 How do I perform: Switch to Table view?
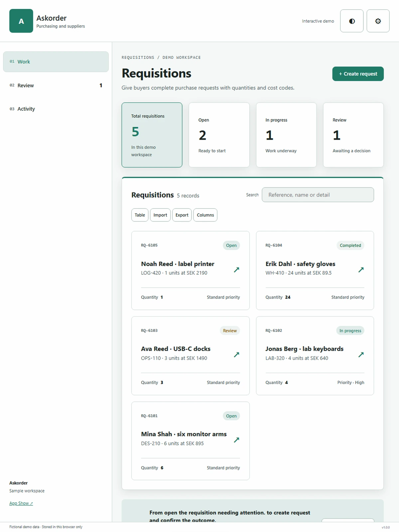point(140,215)
